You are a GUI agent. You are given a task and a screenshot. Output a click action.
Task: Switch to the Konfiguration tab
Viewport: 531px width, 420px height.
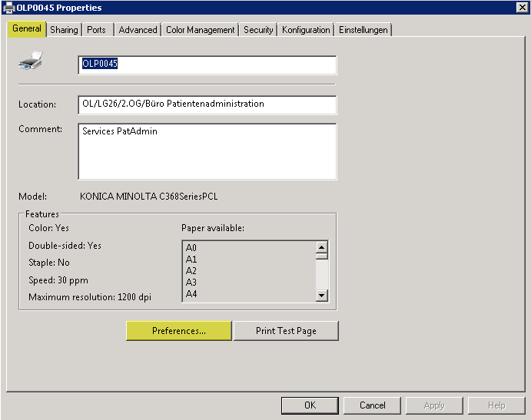(x=306, y=30)
